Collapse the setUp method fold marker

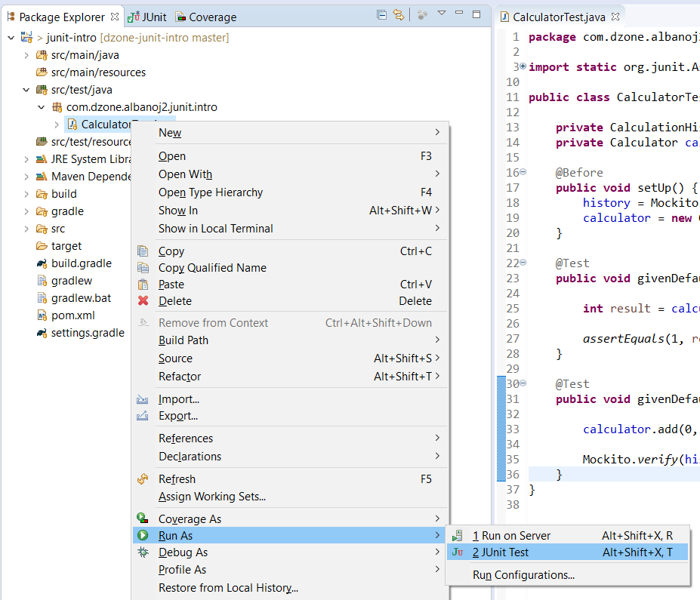pyautogui.click(x=522, y=172)
